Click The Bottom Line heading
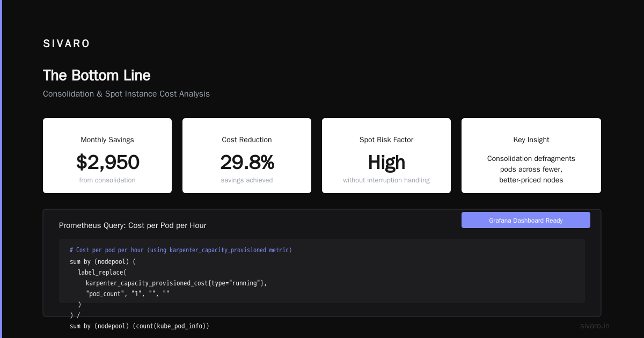 click(97, 75)
